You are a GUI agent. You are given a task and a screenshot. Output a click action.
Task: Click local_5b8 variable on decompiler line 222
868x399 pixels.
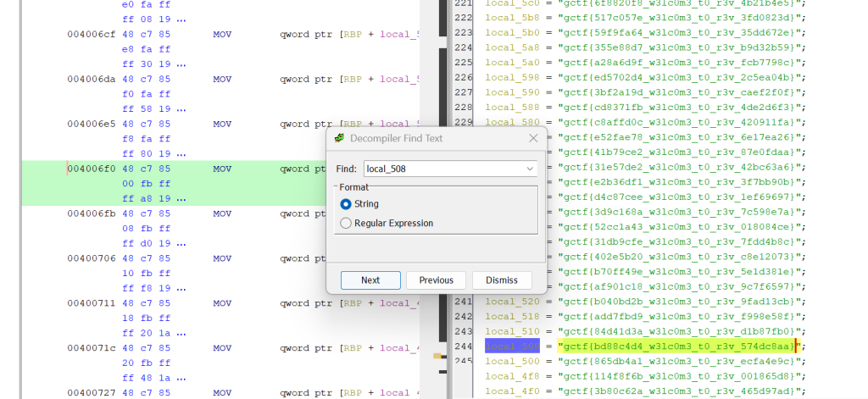[512, 18]
